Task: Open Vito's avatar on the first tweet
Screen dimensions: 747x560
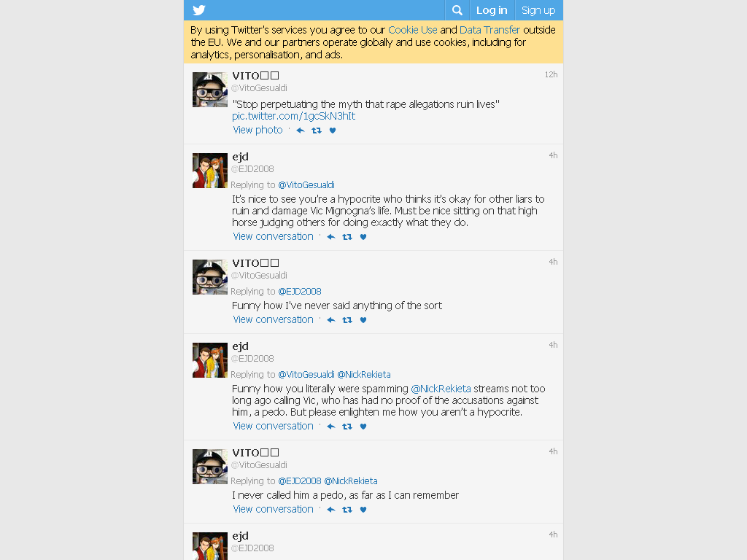Action: (x=210, y=90)
